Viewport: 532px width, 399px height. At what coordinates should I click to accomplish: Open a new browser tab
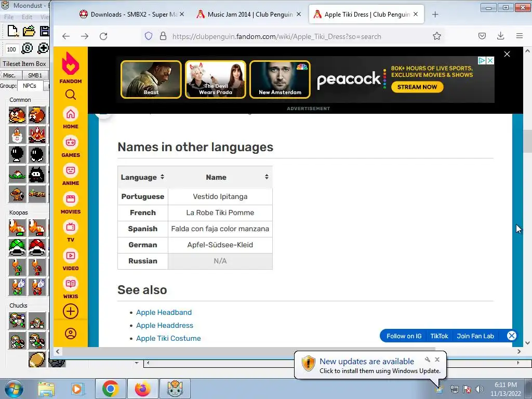tap(435, 14)
